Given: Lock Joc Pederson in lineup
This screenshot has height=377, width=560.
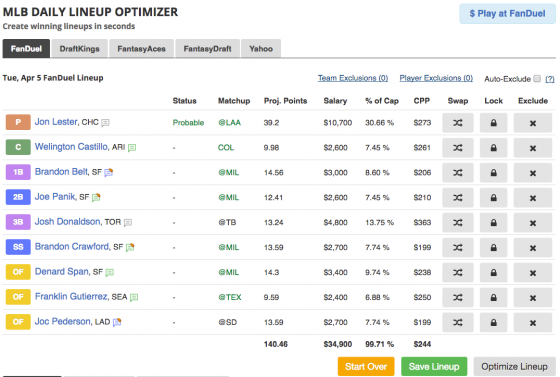Looking at the screenshot, I should [x=493, y=323].
